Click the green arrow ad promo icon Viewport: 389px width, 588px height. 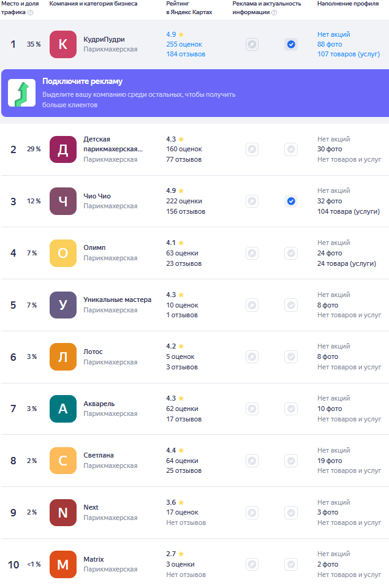click(x=22, y=92)
